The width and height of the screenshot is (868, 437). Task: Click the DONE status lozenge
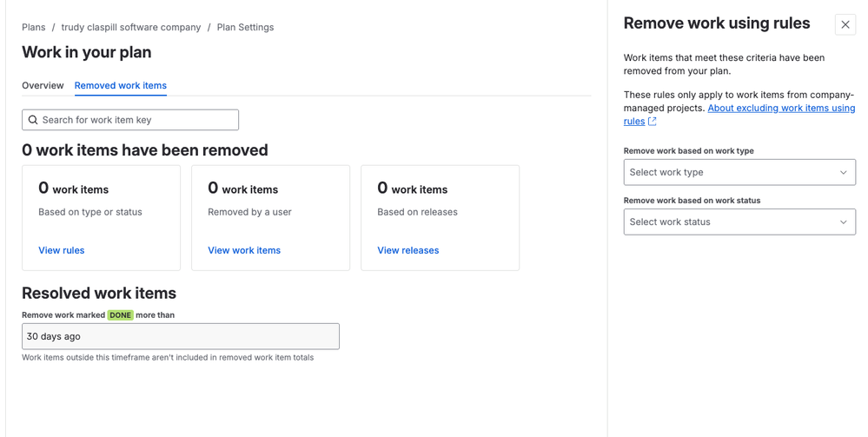(121, 315)
